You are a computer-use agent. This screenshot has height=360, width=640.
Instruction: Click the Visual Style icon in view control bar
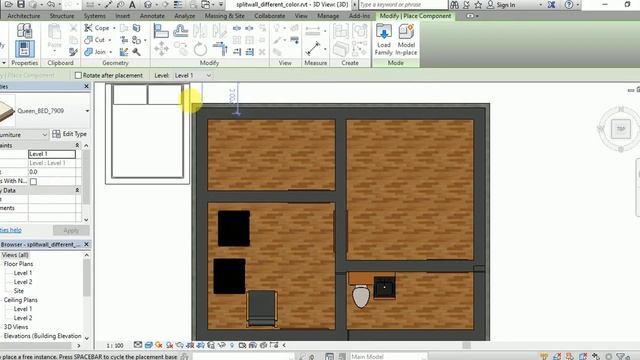[149, 345]
